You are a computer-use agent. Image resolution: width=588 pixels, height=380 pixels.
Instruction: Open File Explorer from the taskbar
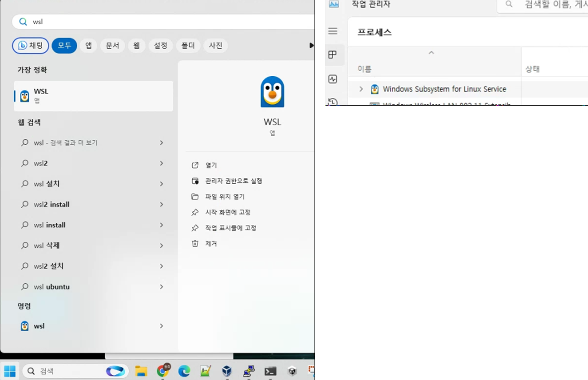[x=141, y=371]
